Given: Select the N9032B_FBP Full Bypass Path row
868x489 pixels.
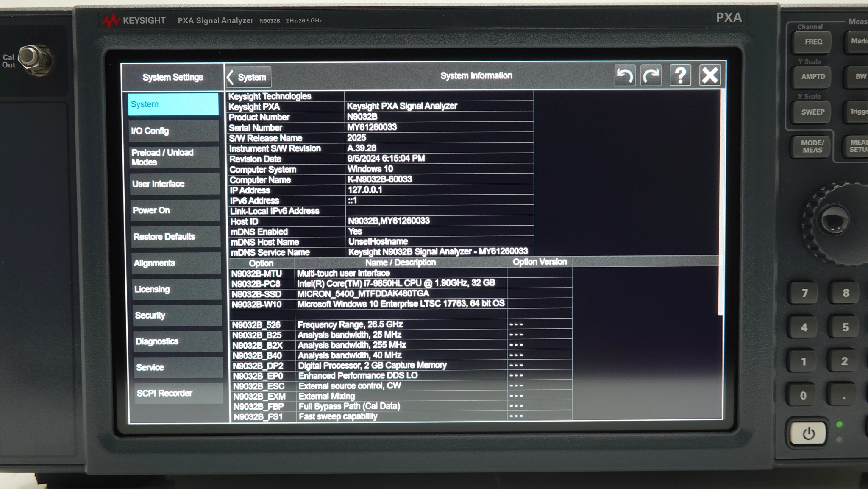Looking at the screenshot, I should [402, 406].
